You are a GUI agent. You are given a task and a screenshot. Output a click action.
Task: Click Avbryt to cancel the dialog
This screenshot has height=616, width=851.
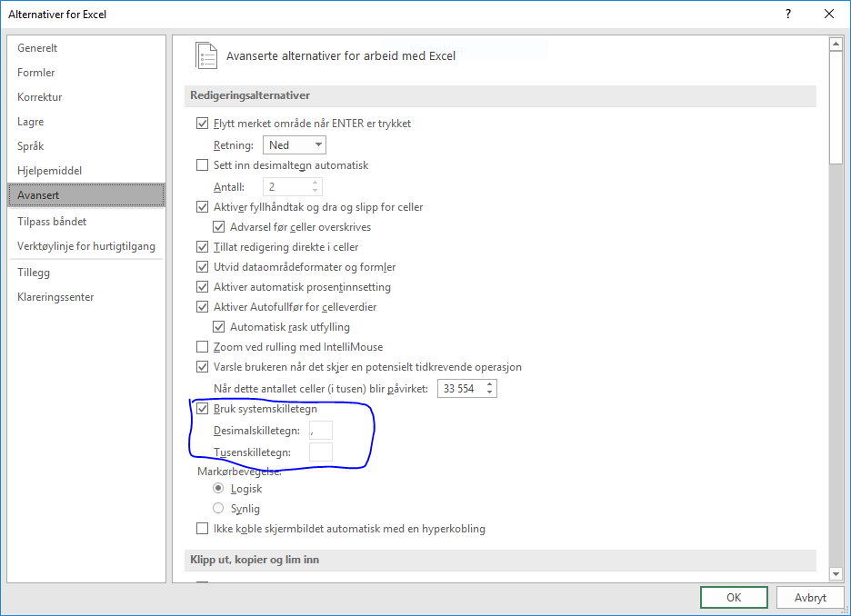click(x=810, y=598)
